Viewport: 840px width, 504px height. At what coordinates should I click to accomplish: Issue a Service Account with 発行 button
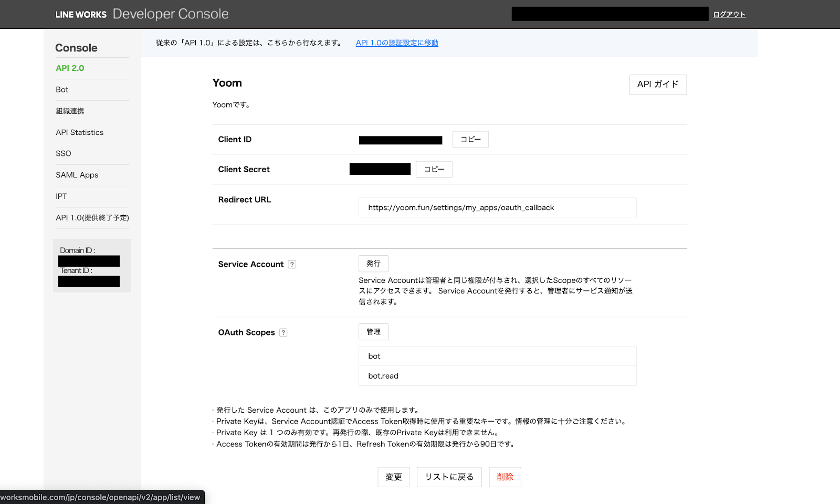coord(373,264)
